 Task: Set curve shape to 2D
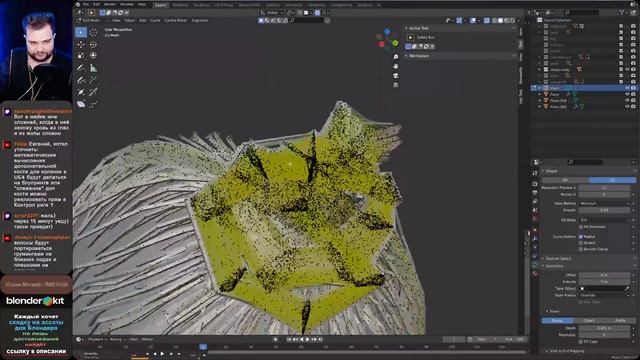(565, 180)
